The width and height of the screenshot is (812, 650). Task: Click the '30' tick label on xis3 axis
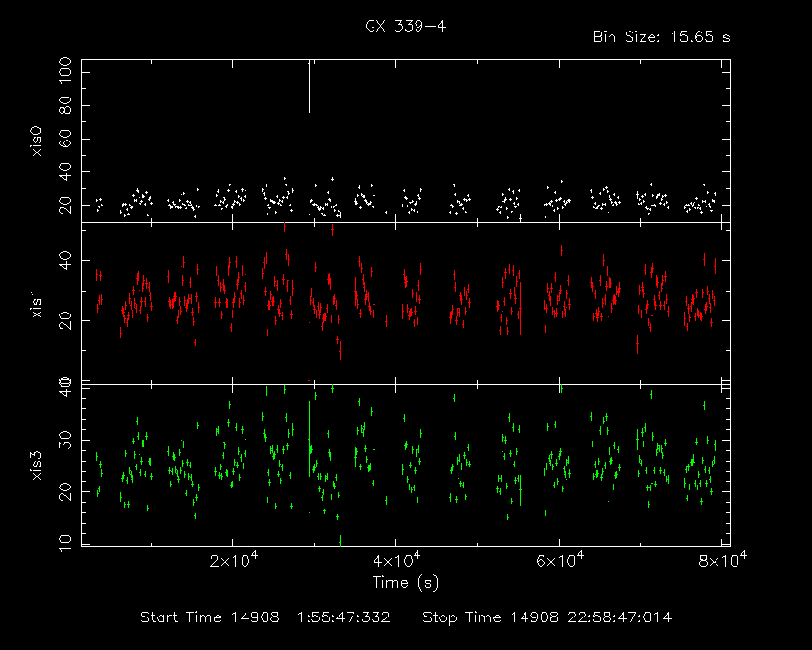65,440
